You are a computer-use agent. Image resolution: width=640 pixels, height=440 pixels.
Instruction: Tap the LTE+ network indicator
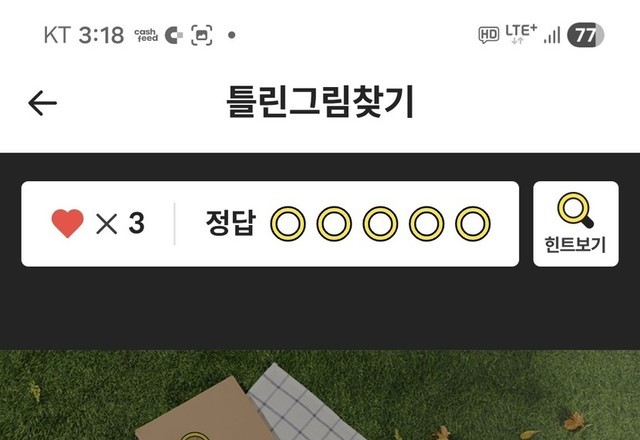coord(521,34)
